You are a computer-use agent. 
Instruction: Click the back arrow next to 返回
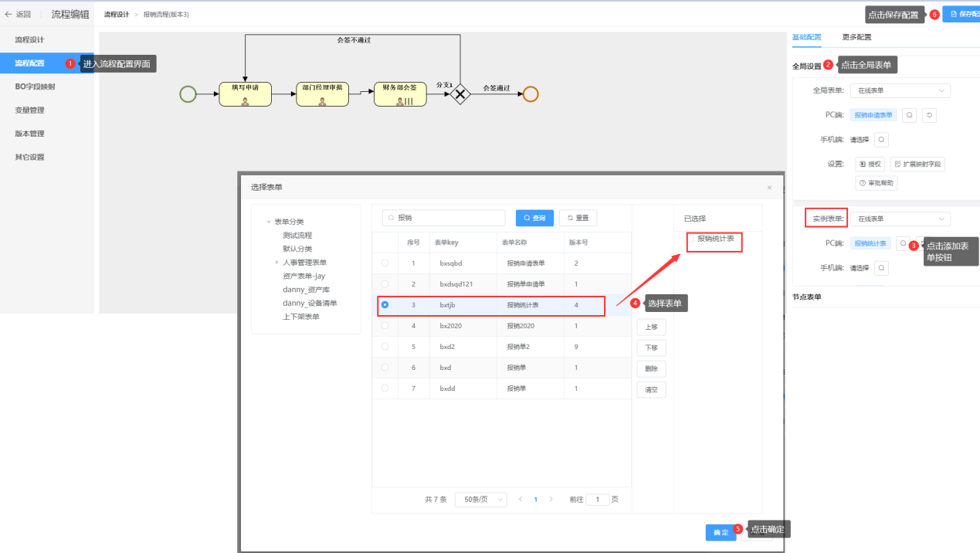[8, 14]
